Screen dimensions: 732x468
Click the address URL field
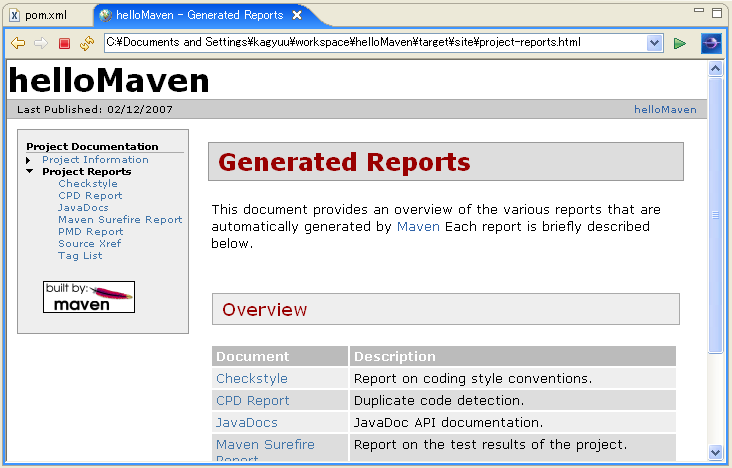376,43
